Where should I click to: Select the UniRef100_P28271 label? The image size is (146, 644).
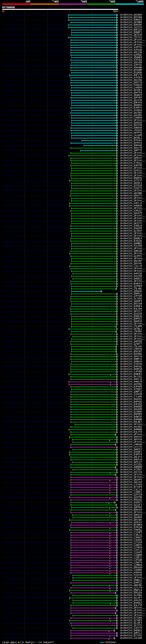(x=131, y=188)
